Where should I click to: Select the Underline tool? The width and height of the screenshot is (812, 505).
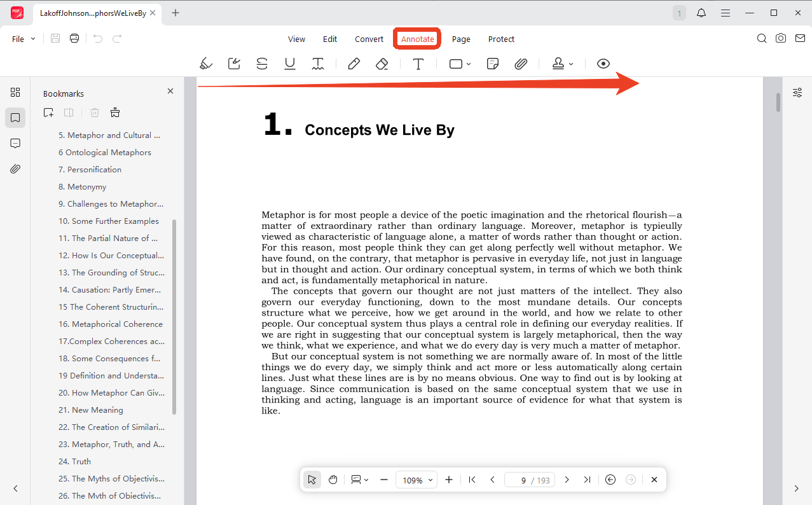point(290,64)
